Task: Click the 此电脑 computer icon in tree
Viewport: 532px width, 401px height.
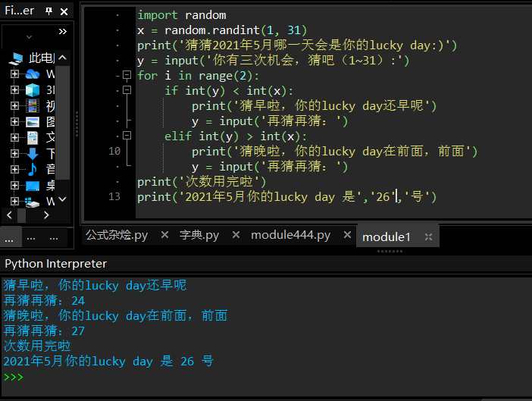Action: coord(17,58)
